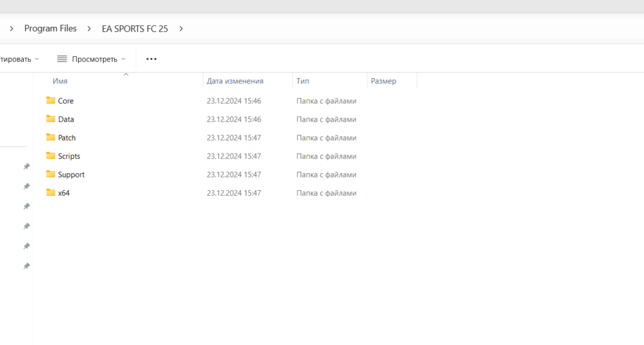Sort by Размер column header
644x345 pixels.
[384, 81]
